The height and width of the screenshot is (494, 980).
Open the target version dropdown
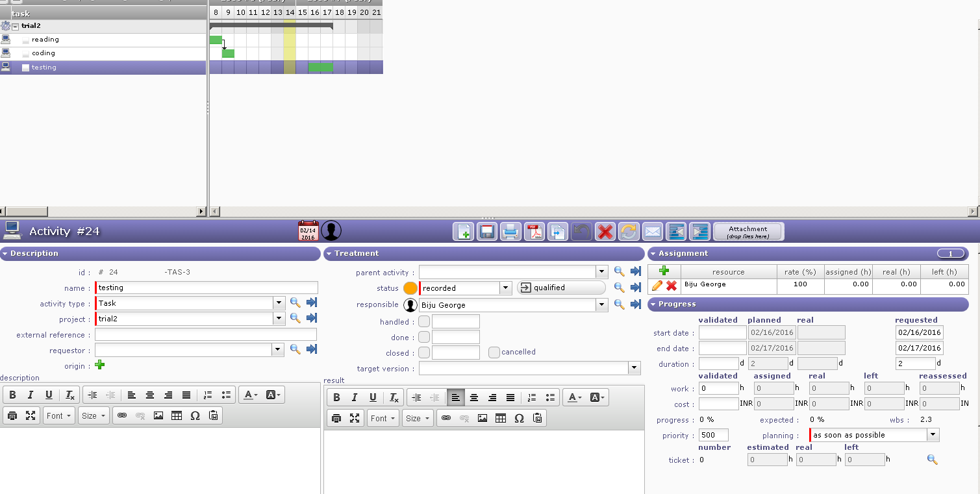pos(634,368)
